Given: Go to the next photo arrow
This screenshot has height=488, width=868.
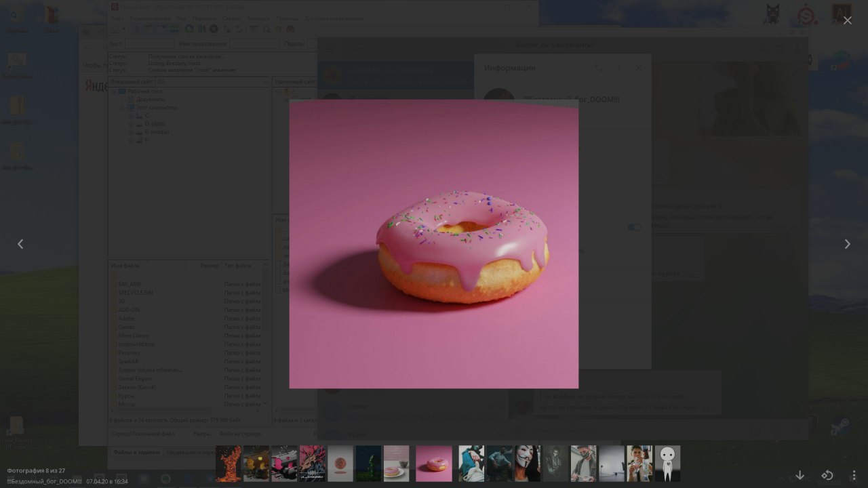Looking at the screenshot, I should tap(847, 244).
